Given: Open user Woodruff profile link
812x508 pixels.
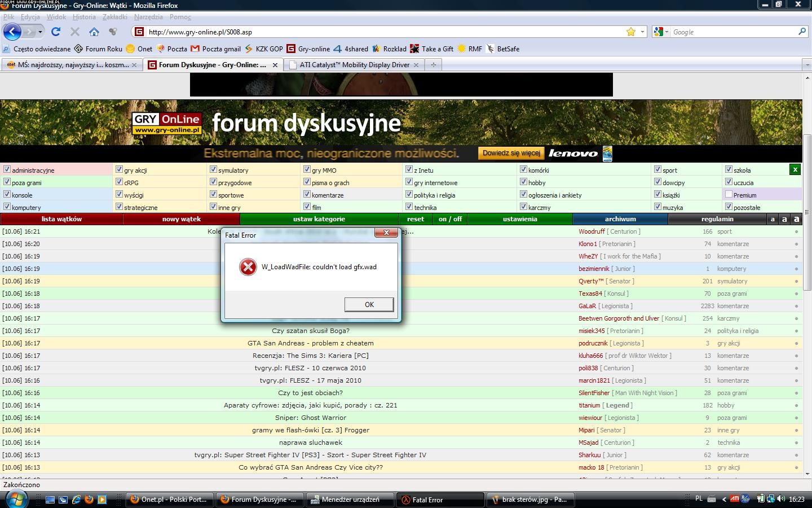Looking at the screenshot, I should tap(592, 231).
